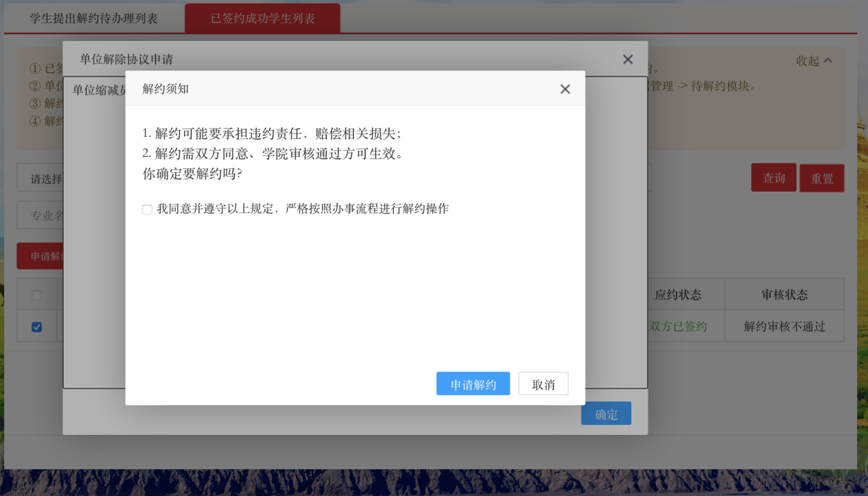Click the red 申请解约 button above the table
This screenshot has height=496, width=868.
pyautogui.click(x=41, y=257)
